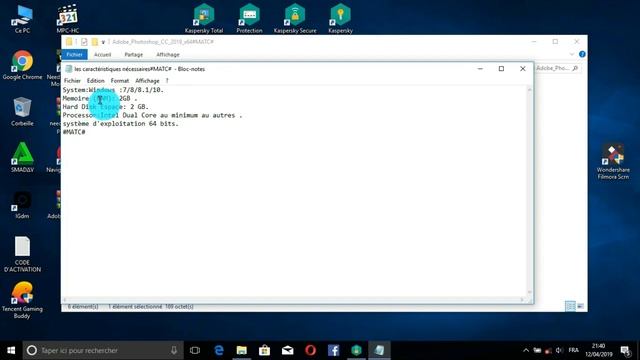
Task: Click the "#MATC#" line in Notepad
Action: pos(74,132)
